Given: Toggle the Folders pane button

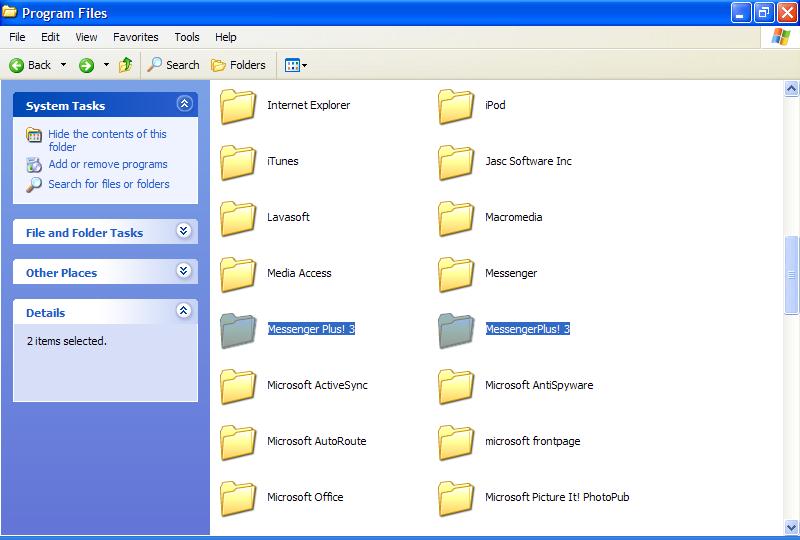Looking at the screenshot, I should tap(238, 65).
